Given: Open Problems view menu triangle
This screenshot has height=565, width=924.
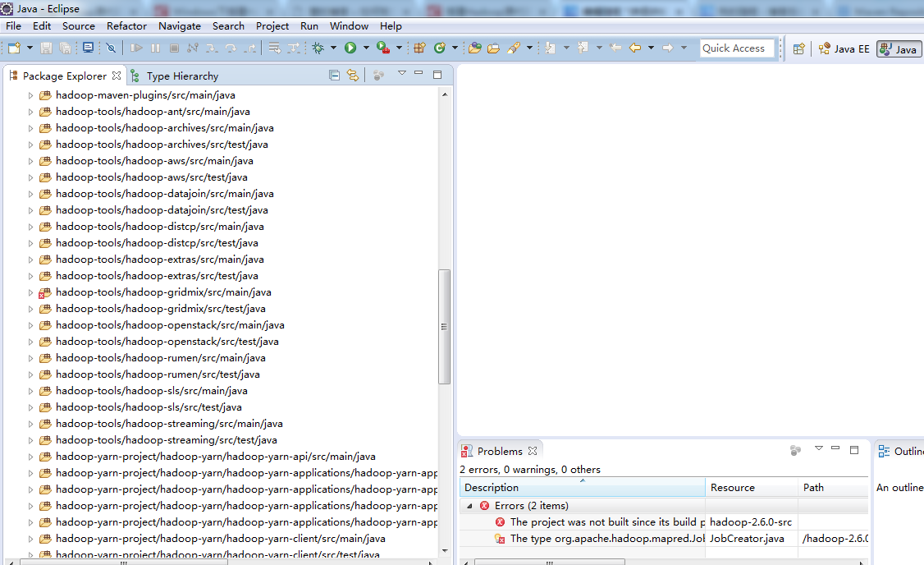Looking at the screenshot, I should coord(818,449).
